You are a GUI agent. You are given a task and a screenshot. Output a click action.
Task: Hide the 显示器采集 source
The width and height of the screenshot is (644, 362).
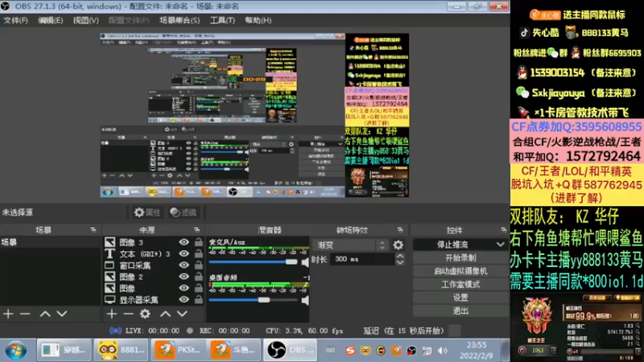pos(184,299)
